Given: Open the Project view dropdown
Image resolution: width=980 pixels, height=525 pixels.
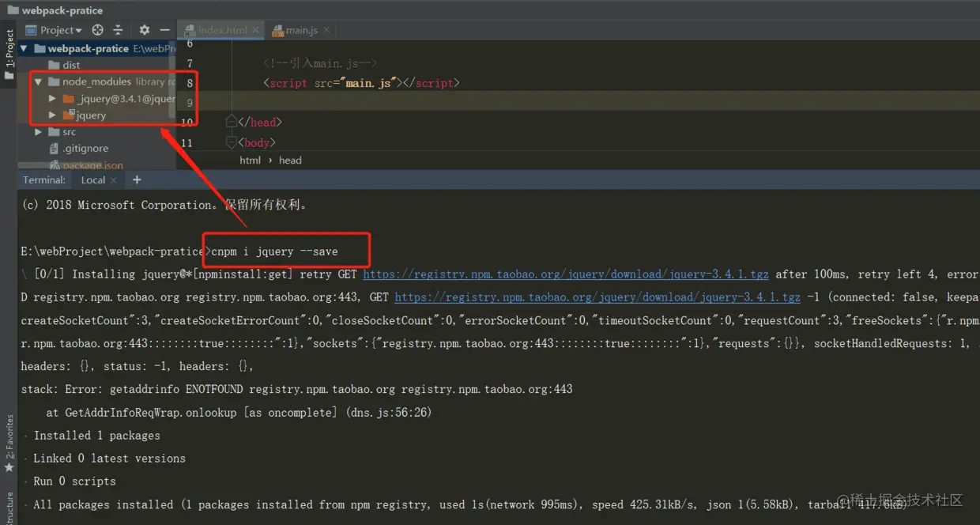Looking at the screenshot, I should pos(54,30).
